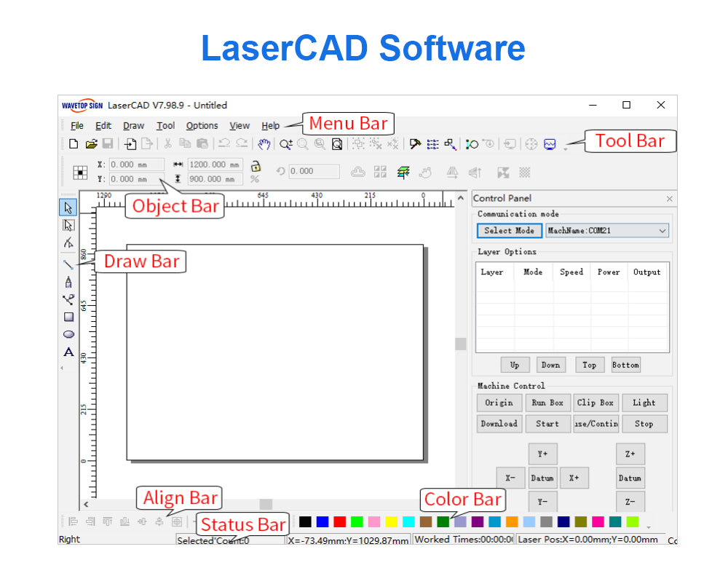This screenshot has height=576, width=728.
Task: Expand the color bar overflow arrow
Action: [x=648, y=526]
